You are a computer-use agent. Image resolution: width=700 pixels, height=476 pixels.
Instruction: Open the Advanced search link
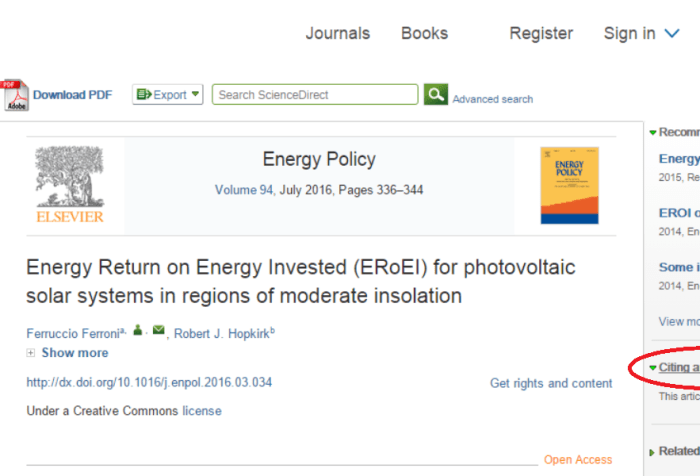pyautogui.click(x=492, y=99)
